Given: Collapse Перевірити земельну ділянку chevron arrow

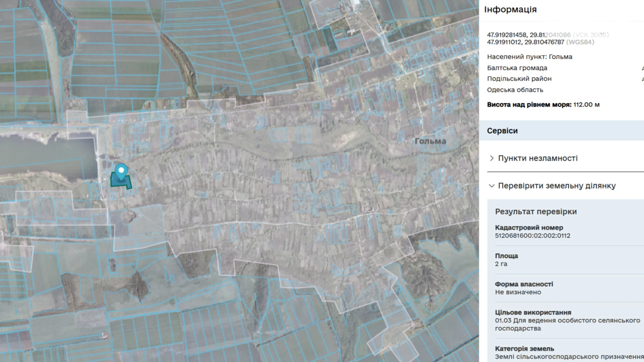Looking at the screenshot, I should pos(492,186).
